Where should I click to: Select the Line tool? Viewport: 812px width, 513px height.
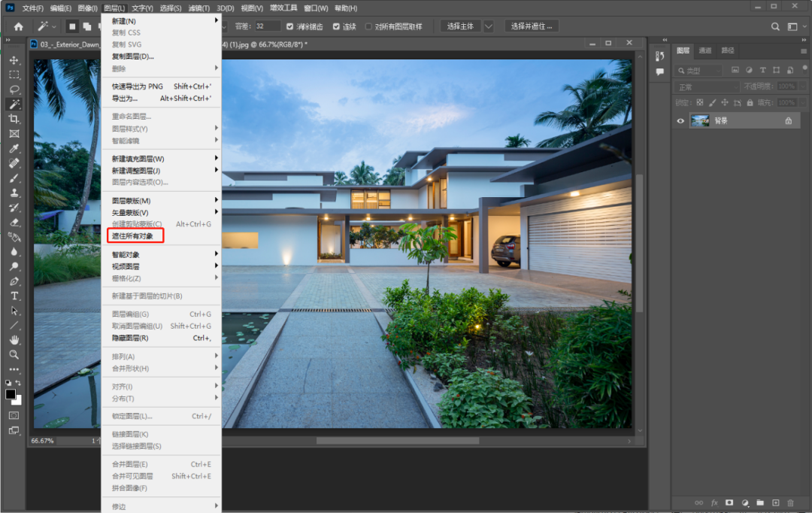[14, 326]
